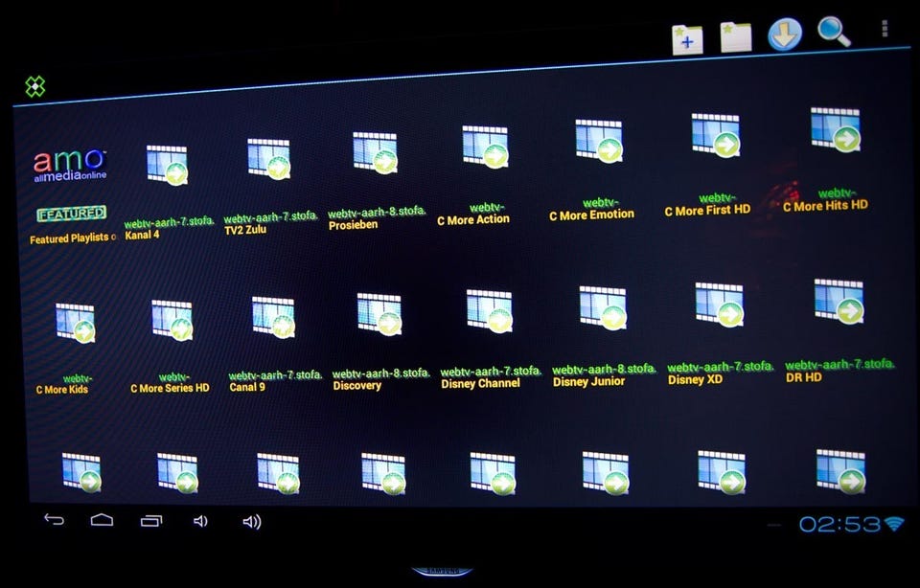Click the 'TV2 Zulu' label
The image size is (920, 588).
(245, 230)
